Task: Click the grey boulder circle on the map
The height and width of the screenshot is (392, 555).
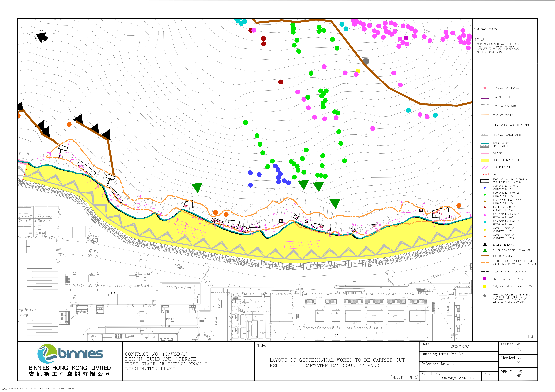Action: click(x=366, y=61)
